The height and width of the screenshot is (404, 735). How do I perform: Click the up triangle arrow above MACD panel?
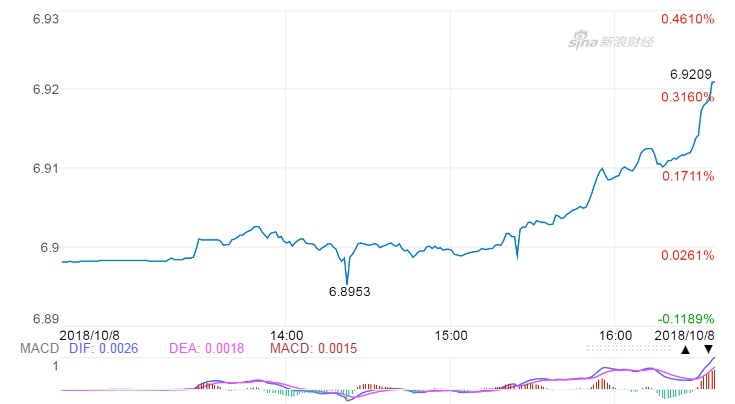tap(685, 350)
